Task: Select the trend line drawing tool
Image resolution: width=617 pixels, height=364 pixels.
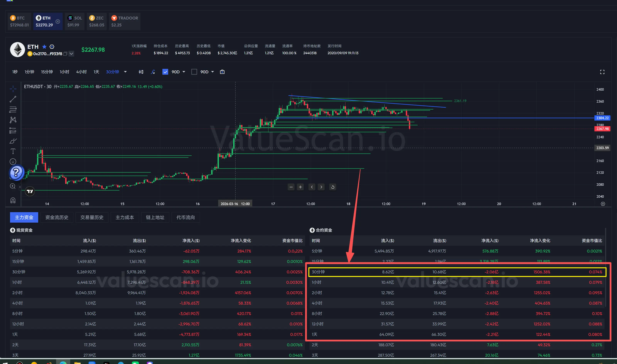Action: [x=13, y=99]
